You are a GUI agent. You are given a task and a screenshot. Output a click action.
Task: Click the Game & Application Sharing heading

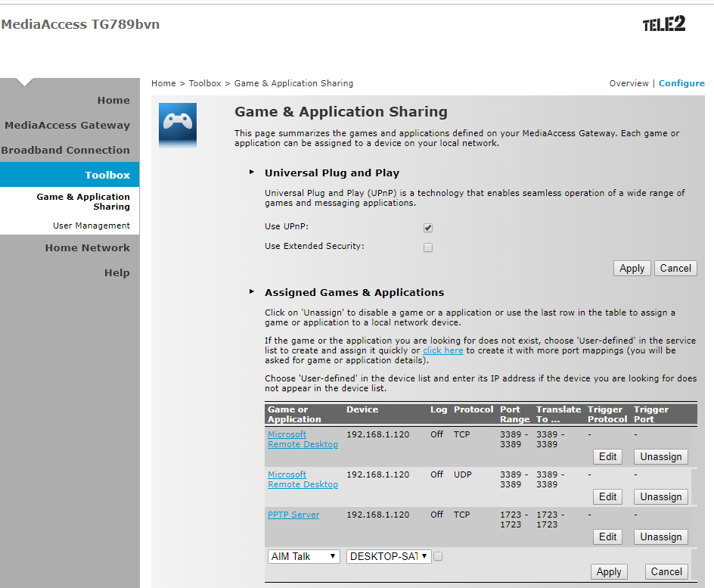point(341,111)
